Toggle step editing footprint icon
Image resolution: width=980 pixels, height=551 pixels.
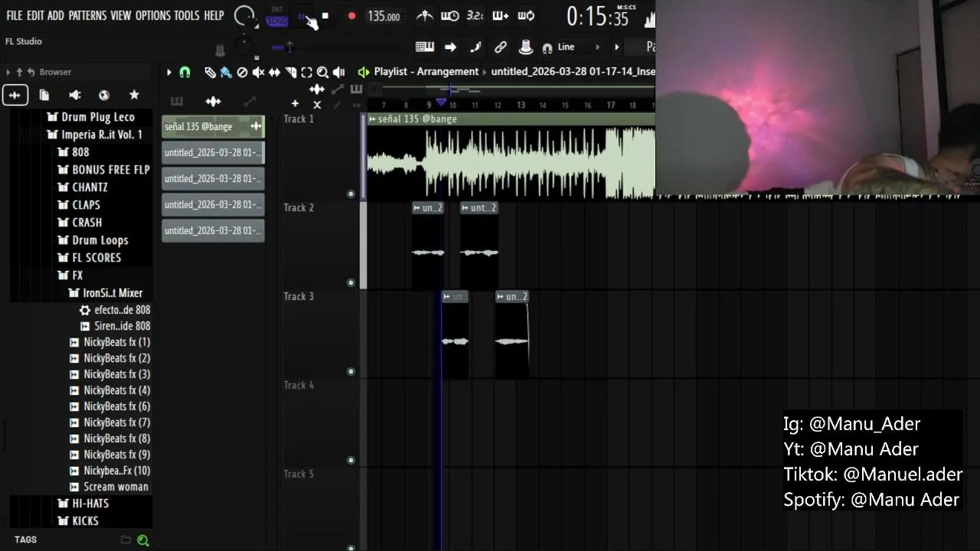point(475,47)
